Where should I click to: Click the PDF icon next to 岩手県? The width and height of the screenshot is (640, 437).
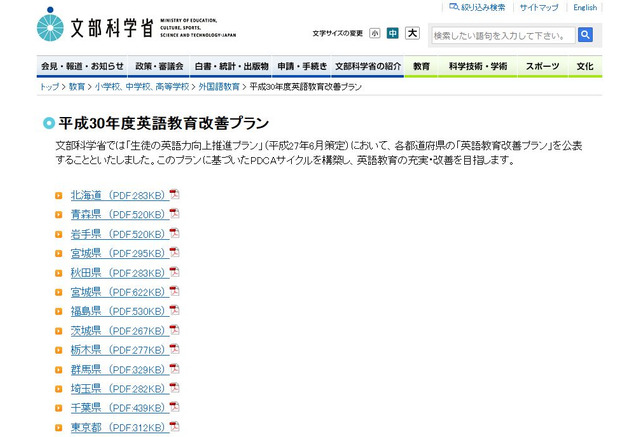point(175,233)
